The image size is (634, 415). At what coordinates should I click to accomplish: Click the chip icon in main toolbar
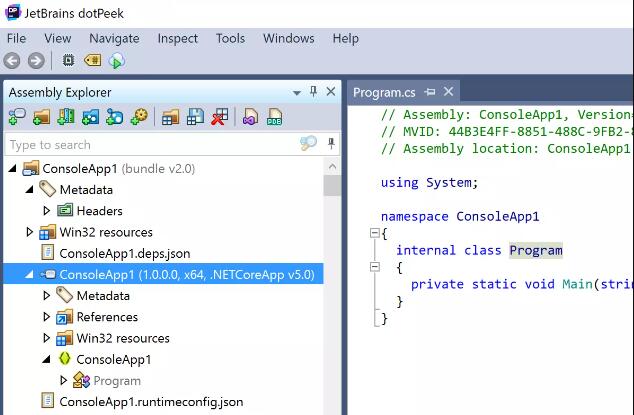click(x=69, y=61)
